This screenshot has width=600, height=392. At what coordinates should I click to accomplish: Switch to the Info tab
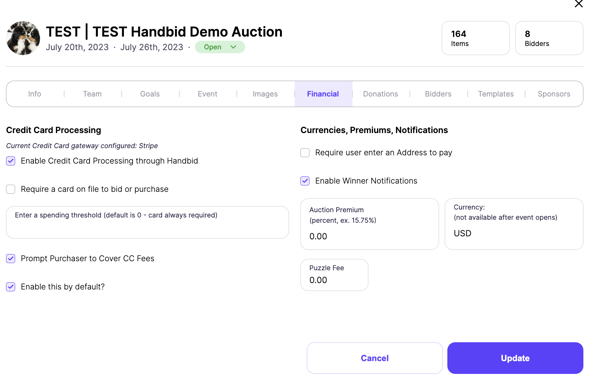[x=34, y=94]
